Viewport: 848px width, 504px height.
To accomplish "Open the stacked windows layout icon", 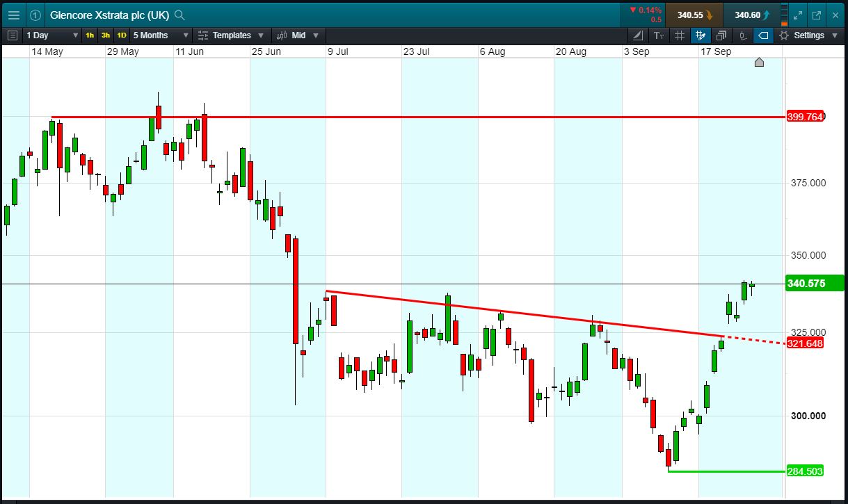I will click(721, 35).
